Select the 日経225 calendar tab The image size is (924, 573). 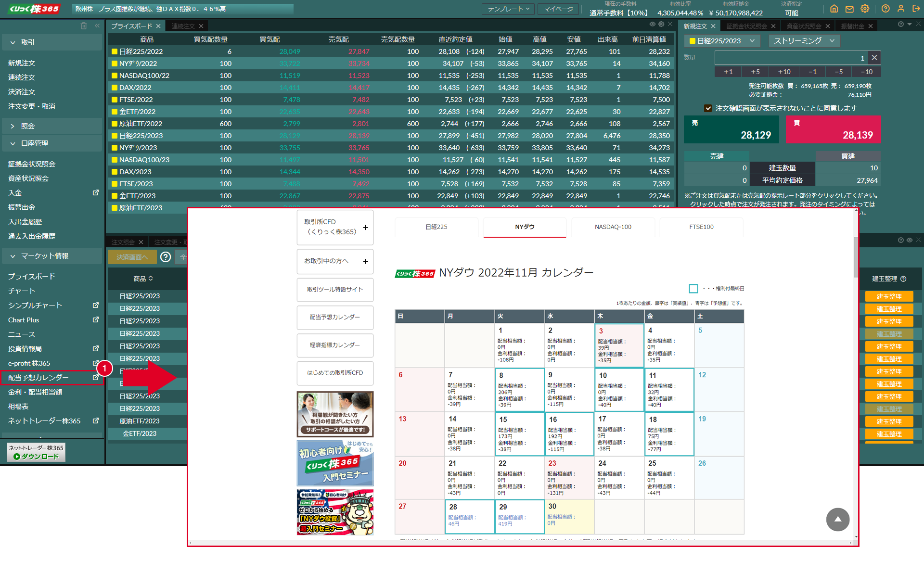(436, 227)
